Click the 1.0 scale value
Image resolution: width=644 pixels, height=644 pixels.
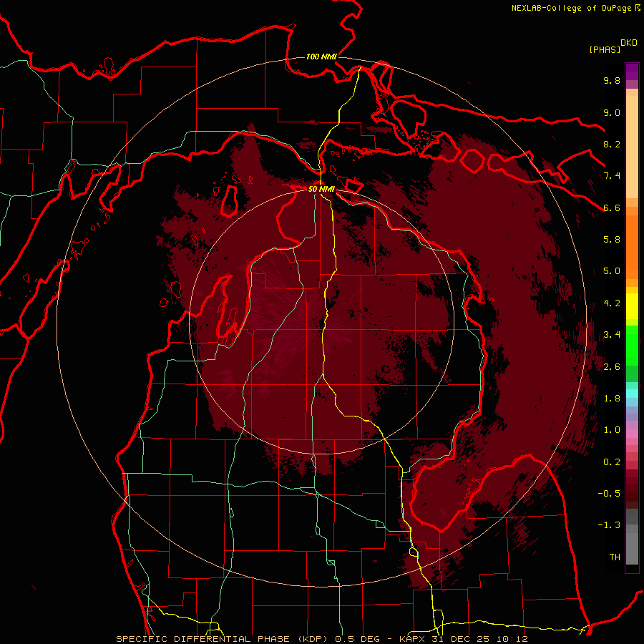[x=612, y=430]
